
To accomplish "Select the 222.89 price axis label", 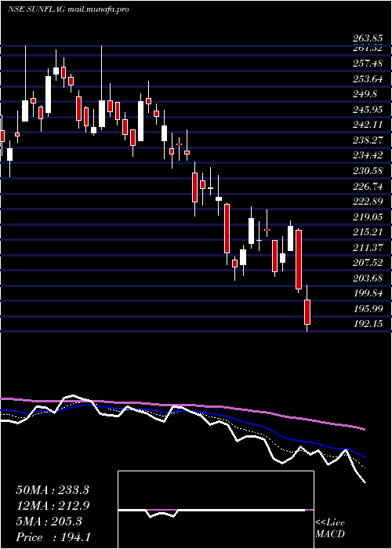I will coord(368,202).
